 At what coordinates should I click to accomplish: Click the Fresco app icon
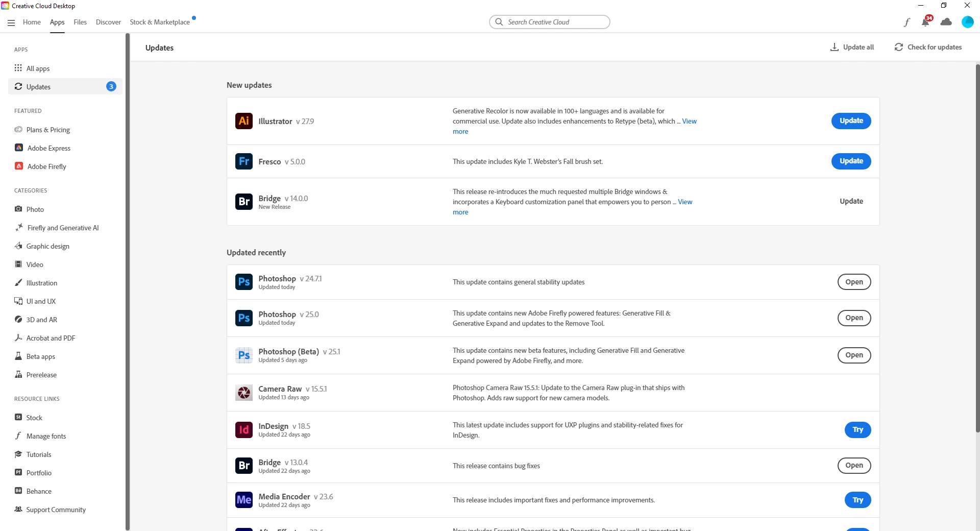coord(244,161)
